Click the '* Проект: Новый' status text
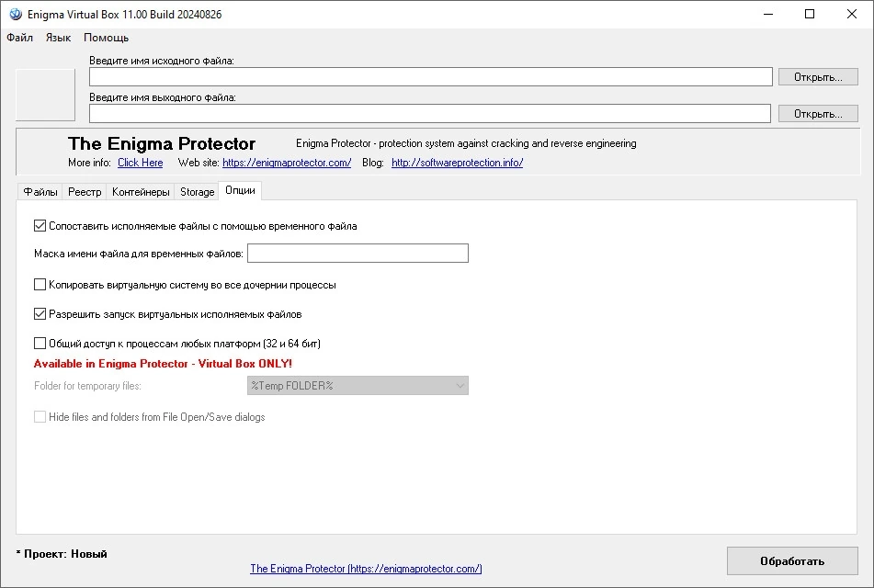This screenshot has height=588, width=874. [x=62, y=554]
